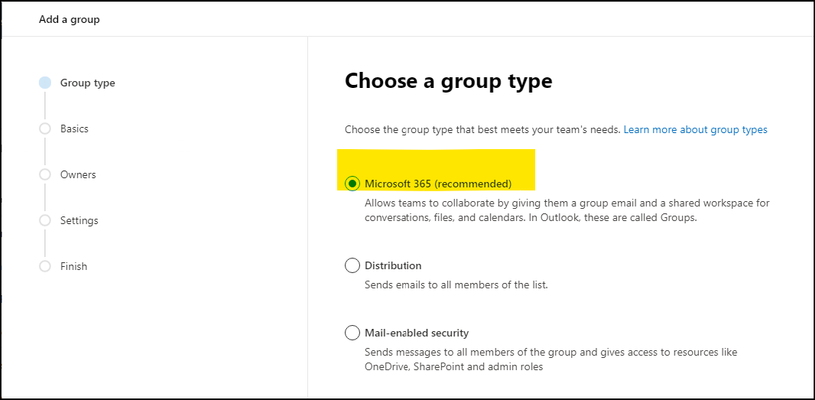
Task: Select the Microsoft 365 radio button
Action: [x=352, y=183]
